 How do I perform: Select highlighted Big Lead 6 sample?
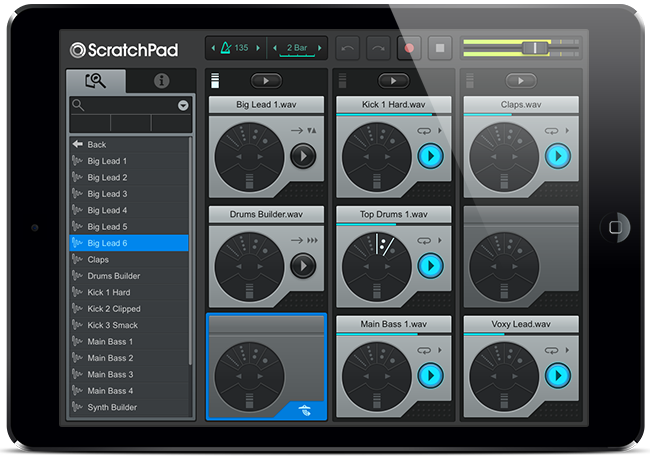(x=129, y=243)
